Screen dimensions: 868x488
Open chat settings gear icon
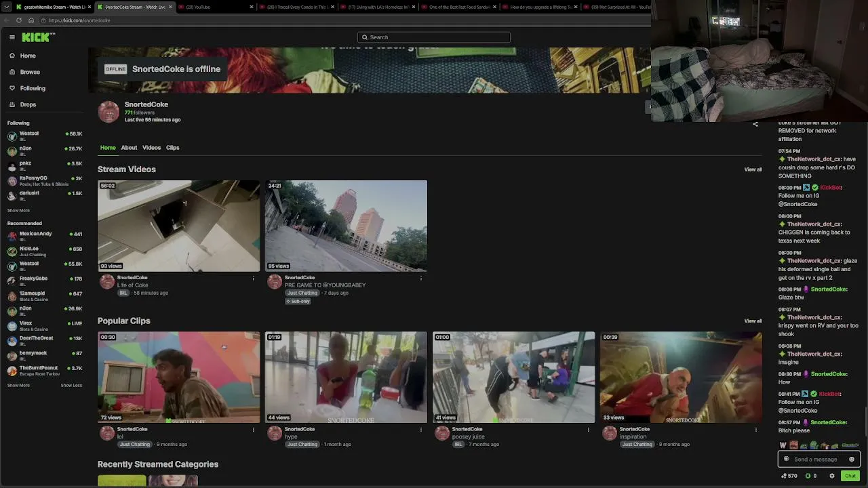pos(832,476)
